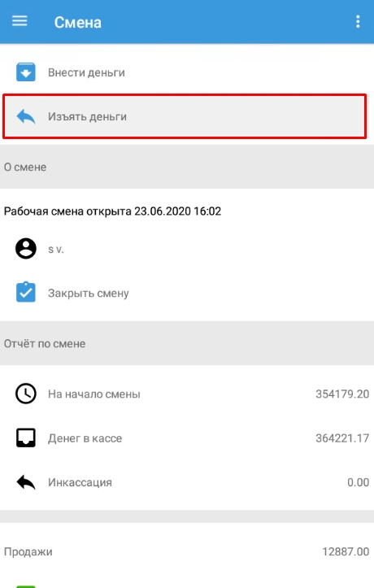Tap the deposit money box icon
Image resolution: width=374 pixels, height=588 pixels.
coord(25,72)
